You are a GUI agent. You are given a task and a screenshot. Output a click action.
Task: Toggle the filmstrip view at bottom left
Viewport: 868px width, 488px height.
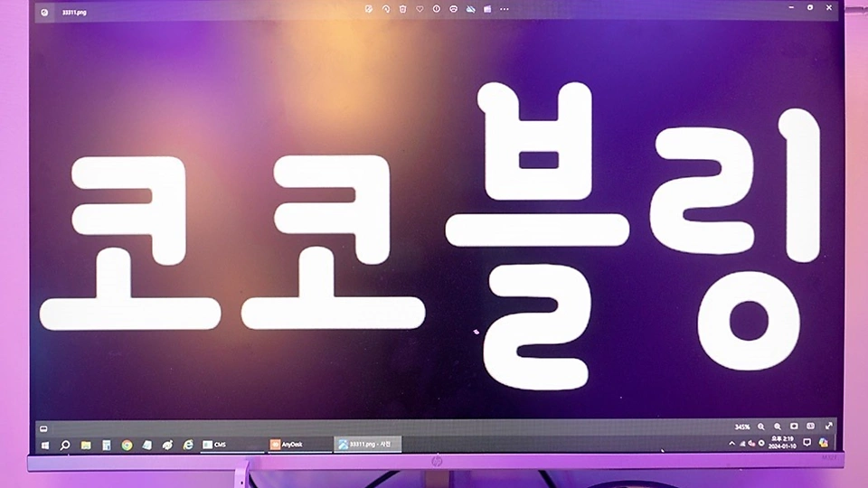point(43,427)
